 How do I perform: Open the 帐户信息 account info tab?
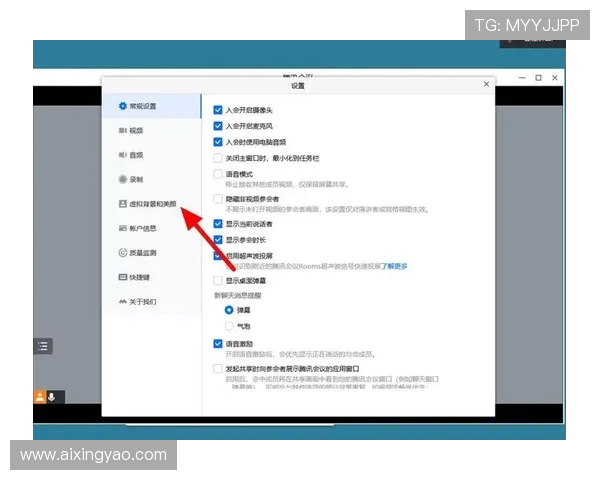151,228
